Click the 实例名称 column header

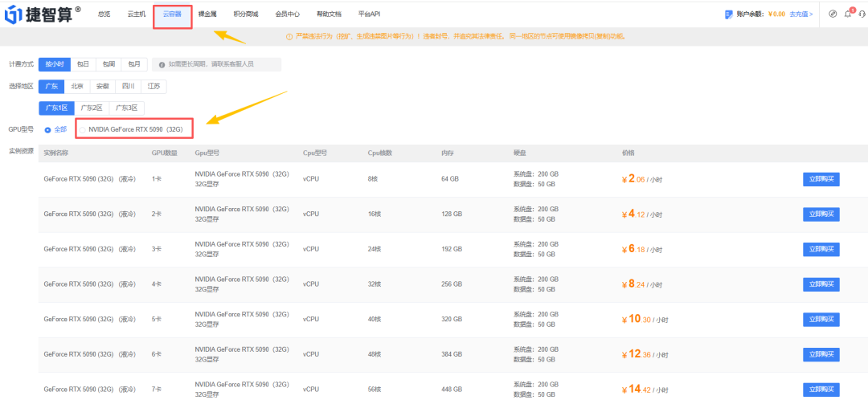56,153
